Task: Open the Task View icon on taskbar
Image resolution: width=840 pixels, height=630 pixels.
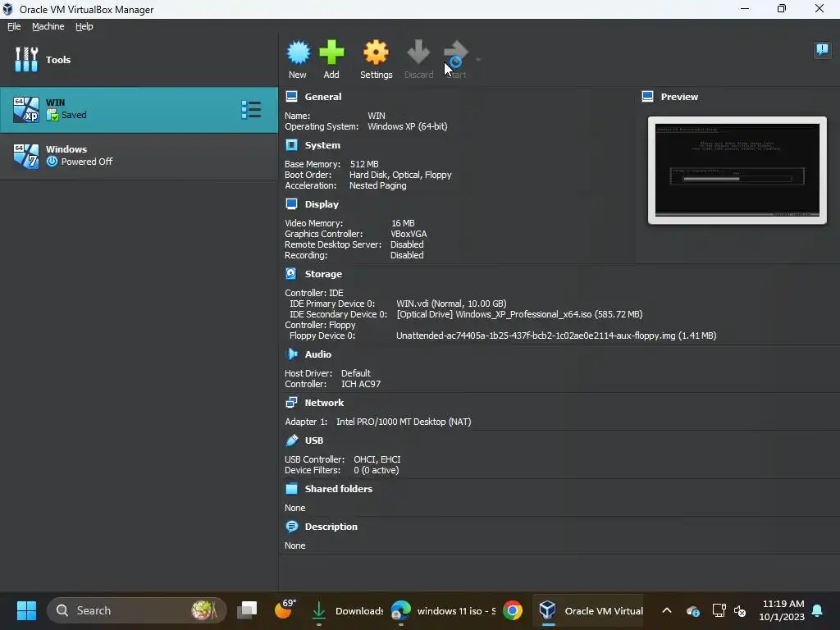Action: tap(247, 610)
